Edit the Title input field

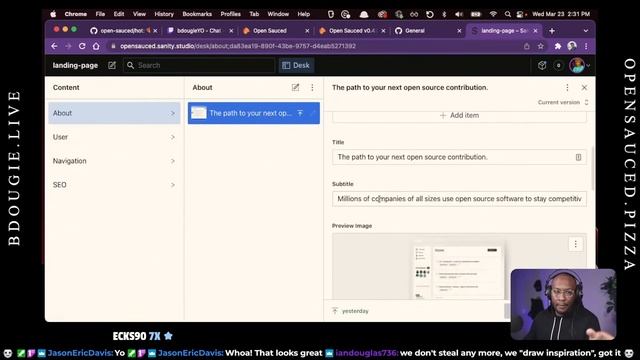tap(459, 157)
